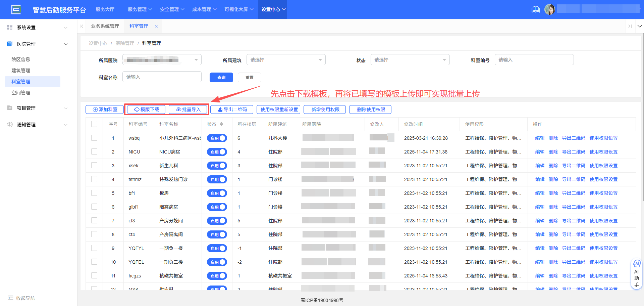
Task: Tick the checkbox for row 3 新生儿科
Action: 94,166
